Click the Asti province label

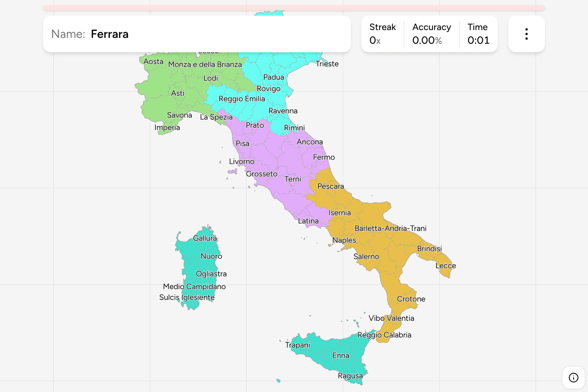coord(178,93)
